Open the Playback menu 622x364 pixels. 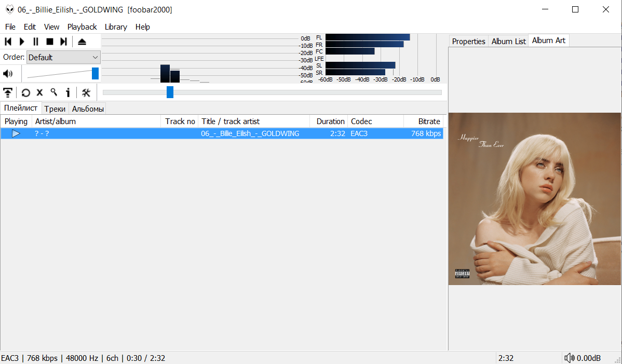coord(82,27)
